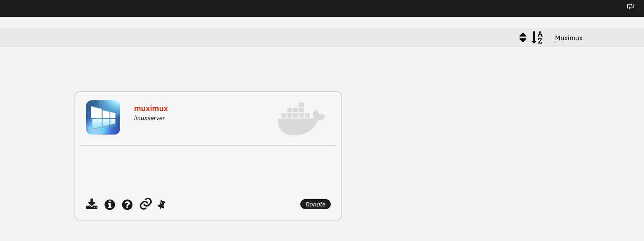Install muximux using the download icon

coord(92,204)
